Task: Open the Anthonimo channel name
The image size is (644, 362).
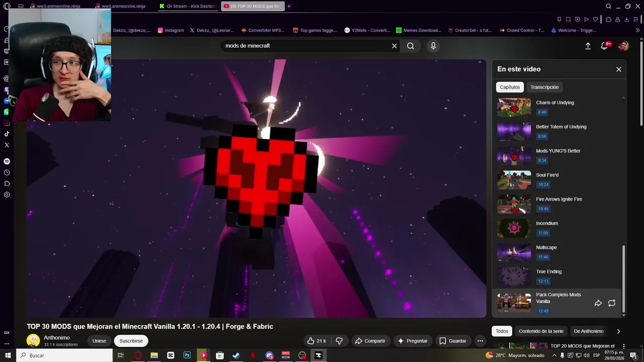Action: coord(57,338)
